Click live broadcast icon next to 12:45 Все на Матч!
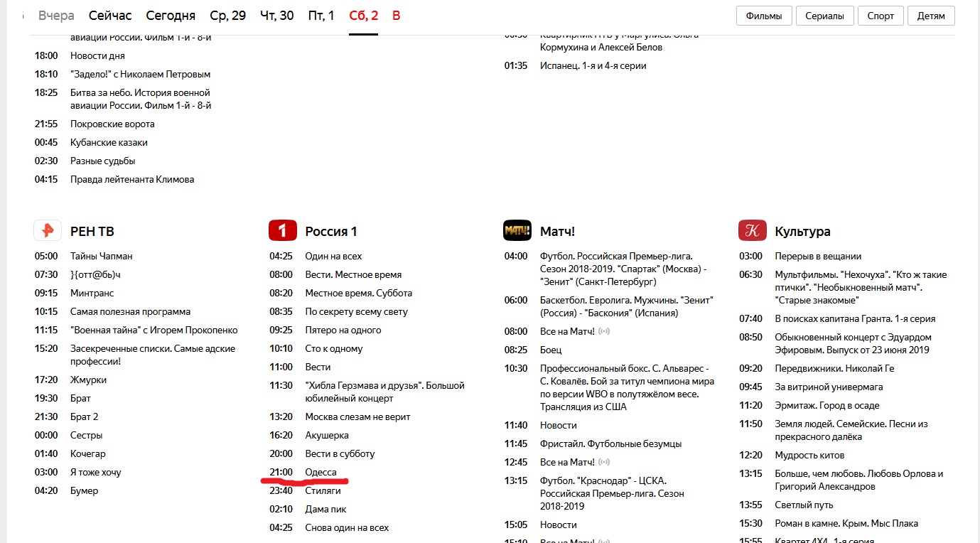980x543 pixels. tap(605, 463)
